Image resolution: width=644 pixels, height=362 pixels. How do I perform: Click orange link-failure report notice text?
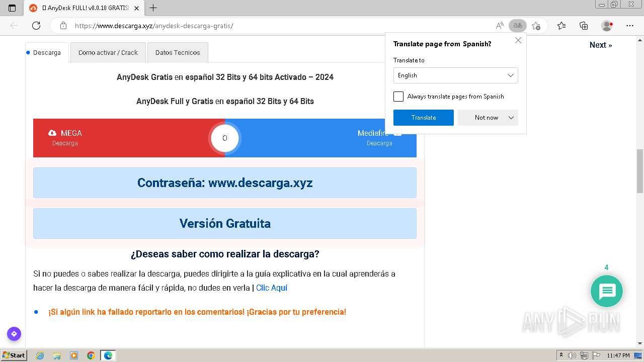(197, 312)
